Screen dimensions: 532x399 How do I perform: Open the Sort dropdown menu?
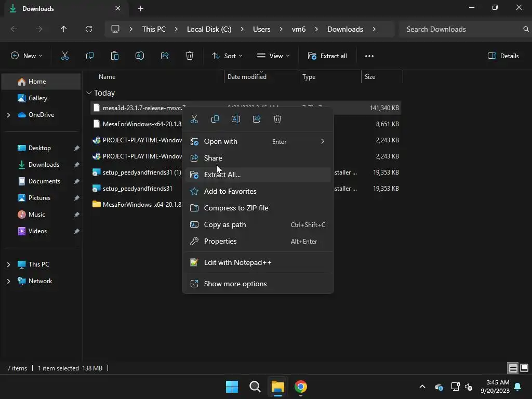[x=227, y=56]
